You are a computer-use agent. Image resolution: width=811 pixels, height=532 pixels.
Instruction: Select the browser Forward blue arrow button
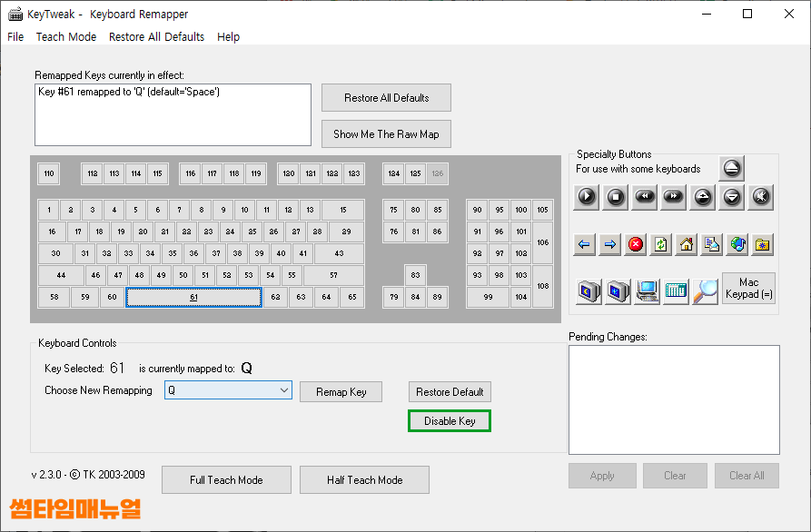[x=609, y=244]
